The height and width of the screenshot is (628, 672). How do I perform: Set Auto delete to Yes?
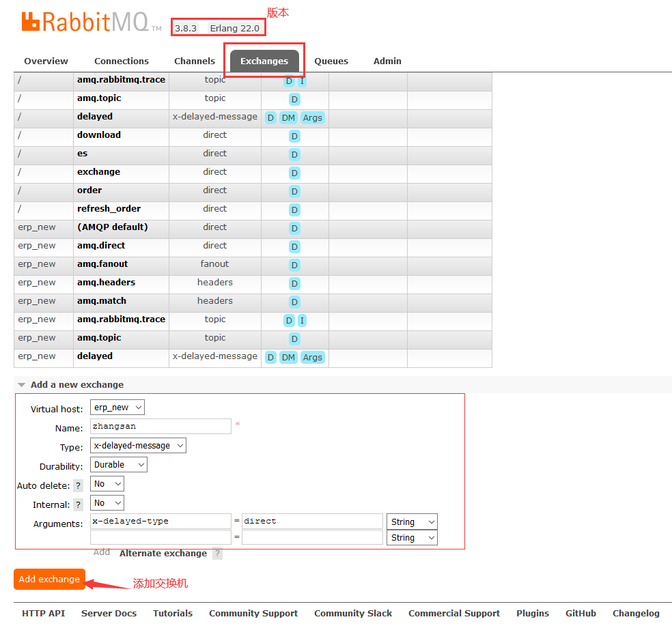tap(107, 483)
